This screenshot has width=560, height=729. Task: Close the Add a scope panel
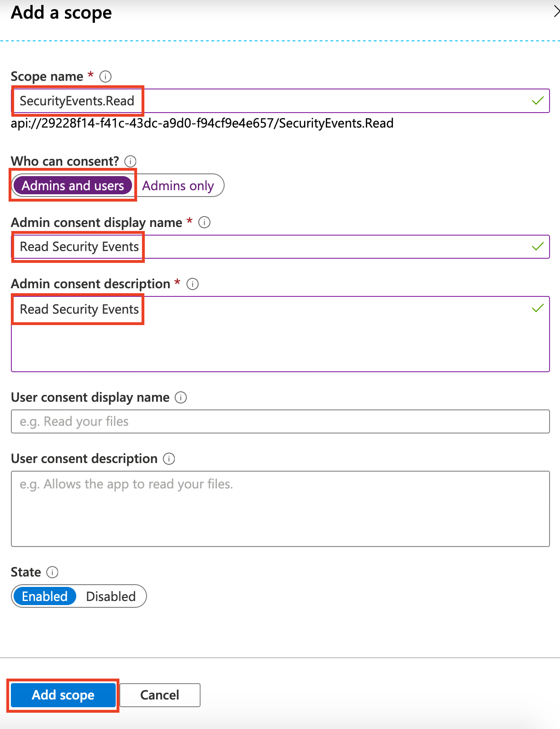click(556, 12)
